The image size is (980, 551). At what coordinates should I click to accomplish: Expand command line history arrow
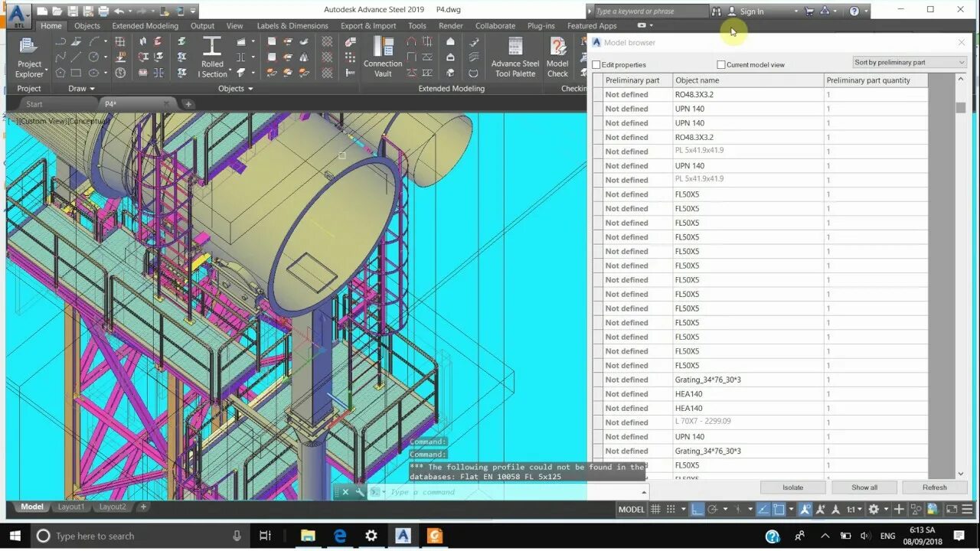click(x=644, y=492)
